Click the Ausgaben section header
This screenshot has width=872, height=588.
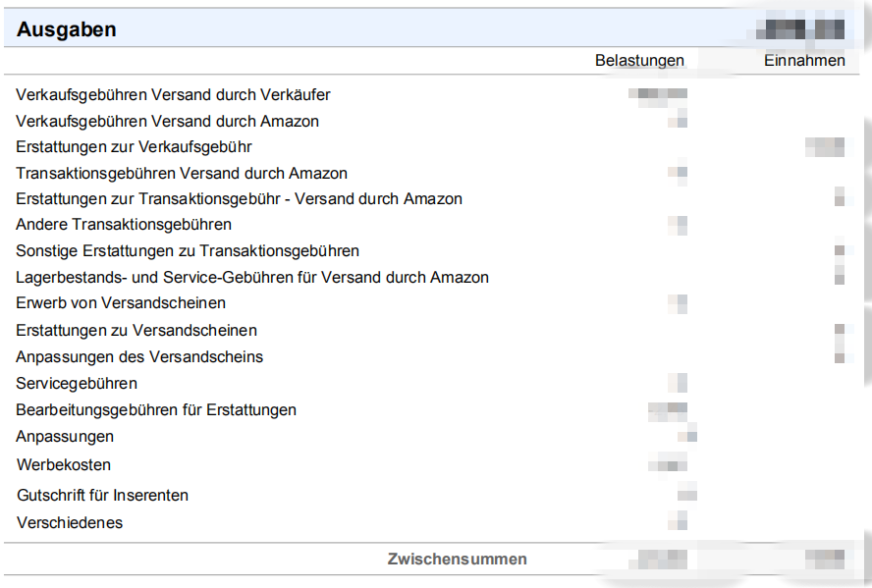click(67, 29)
